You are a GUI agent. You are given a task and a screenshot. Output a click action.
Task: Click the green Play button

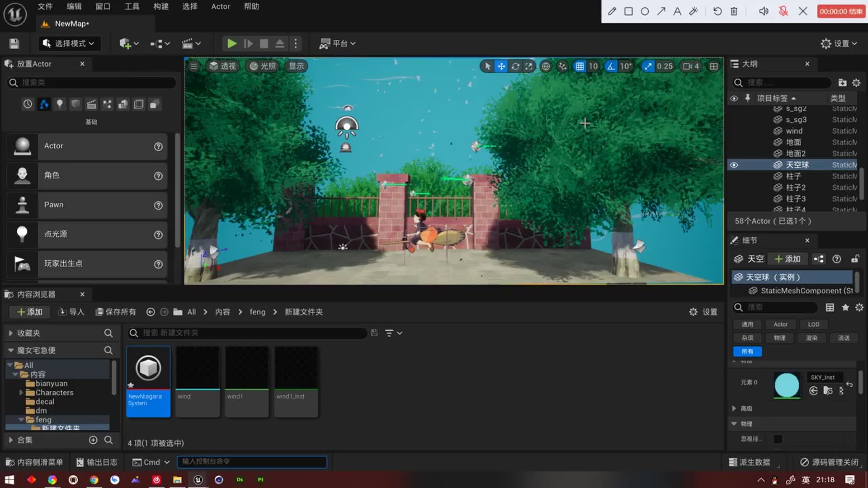click(231, 43)
